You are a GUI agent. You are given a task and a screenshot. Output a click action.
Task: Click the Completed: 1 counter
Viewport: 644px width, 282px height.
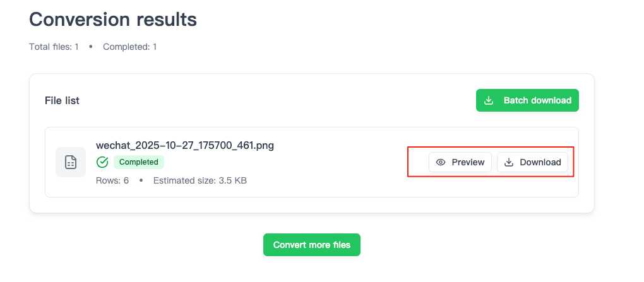coord(129,47)
